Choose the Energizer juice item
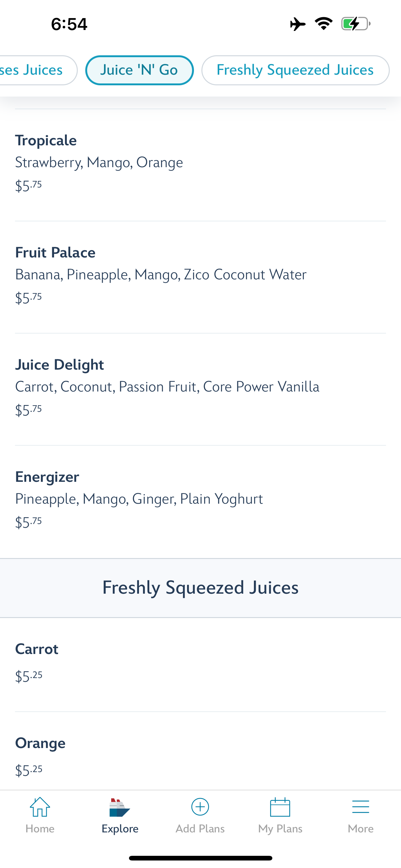 click(x=200, y=501)
